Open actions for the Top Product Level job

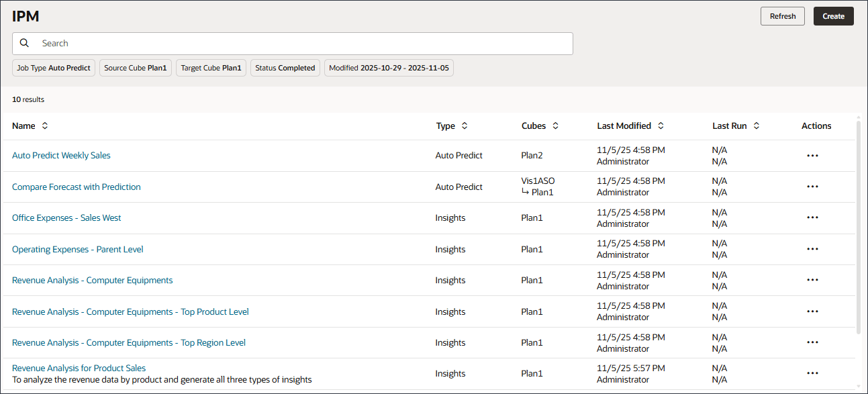click(812, 311)
